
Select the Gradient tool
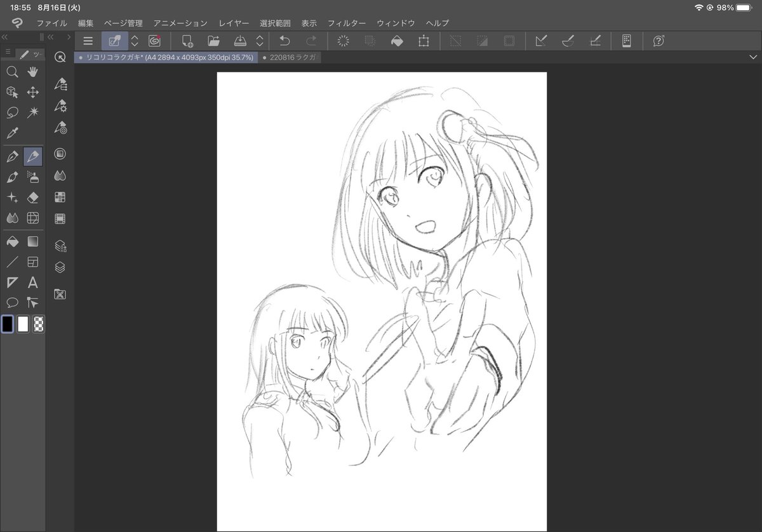(33, 241)
